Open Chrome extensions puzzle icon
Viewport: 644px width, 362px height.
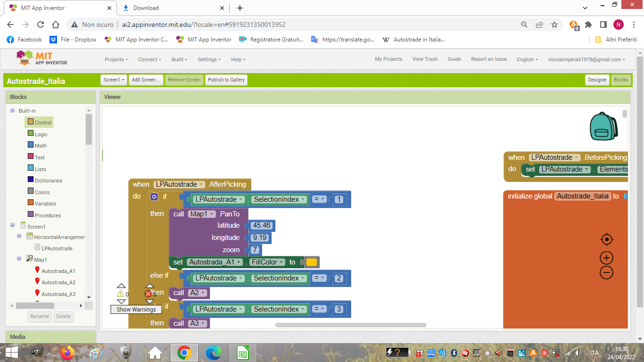pyautogui.click(x=588, y=25)
